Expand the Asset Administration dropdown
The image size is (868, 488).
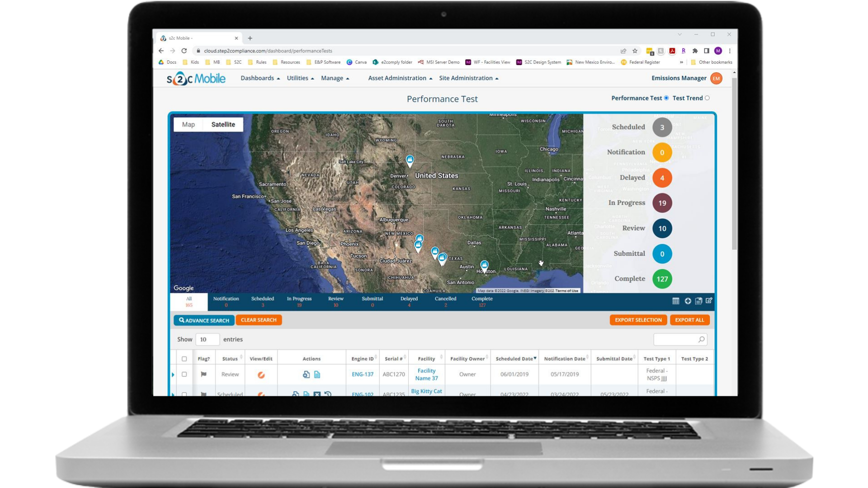pyautogui.click(x=398, y=78)
